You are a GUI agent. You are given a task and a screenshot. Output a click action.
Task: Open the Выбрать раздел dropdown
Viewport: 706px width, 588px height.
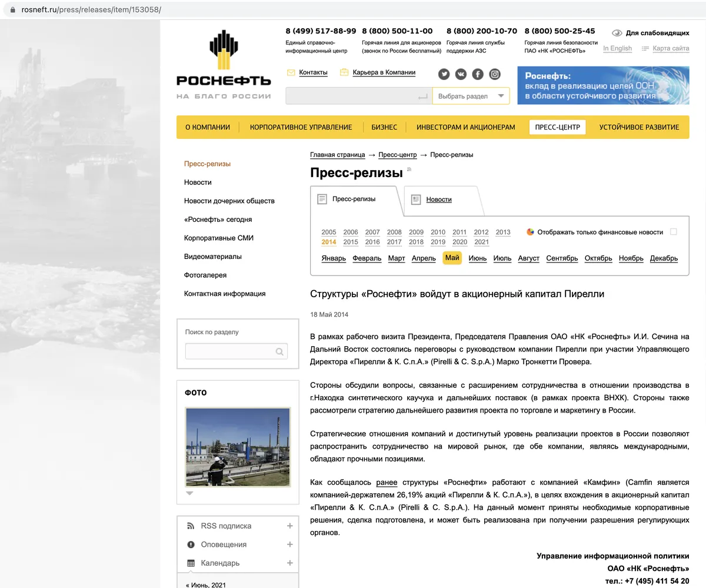(x=471, y=96)
